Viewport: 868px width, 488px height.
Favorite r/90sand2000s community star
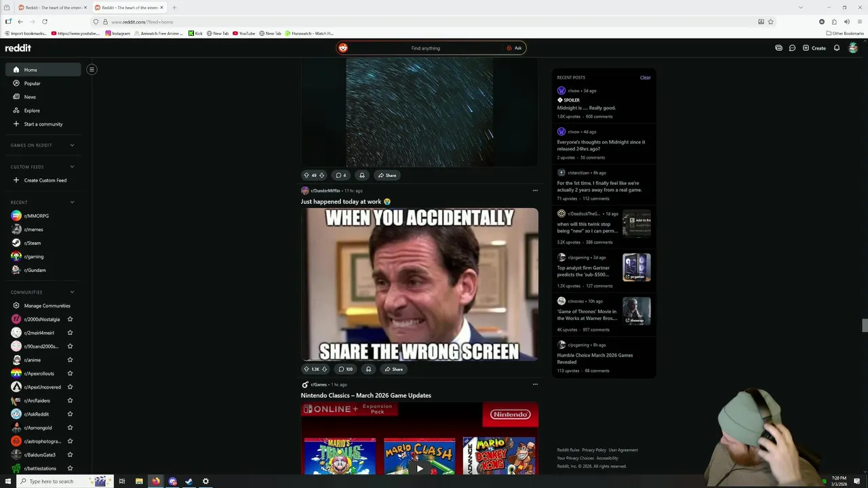tap(70, 346)
